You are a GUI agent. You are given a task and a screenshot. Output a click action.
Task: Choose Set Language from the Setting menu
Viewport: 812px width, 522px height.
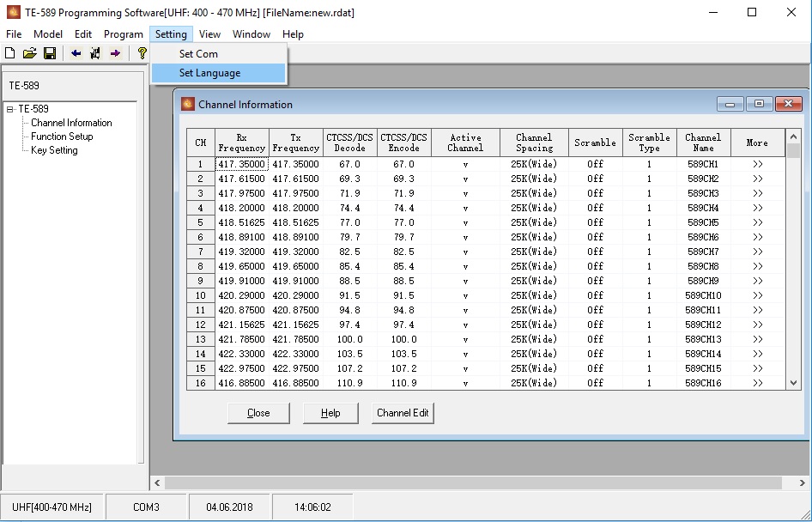tap(219, 73)
